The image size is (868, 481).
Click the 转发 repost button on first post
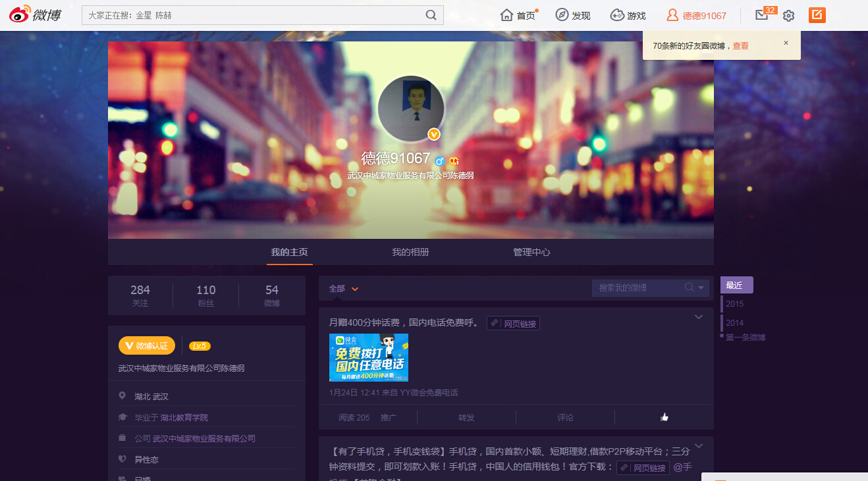click(x=466, y=417)
